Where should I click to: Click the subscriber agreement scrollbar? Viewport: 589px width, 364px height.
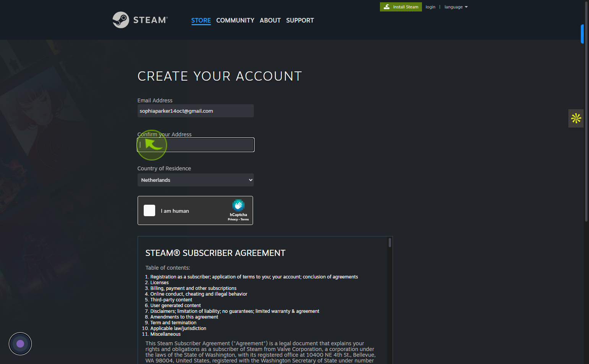(x=389, y=243)
